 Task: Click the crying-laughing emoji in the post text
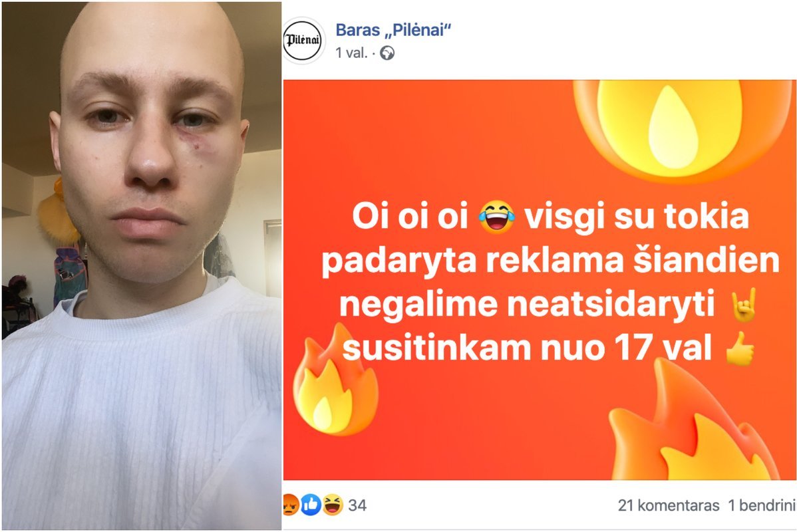click(x=496, y=217)
